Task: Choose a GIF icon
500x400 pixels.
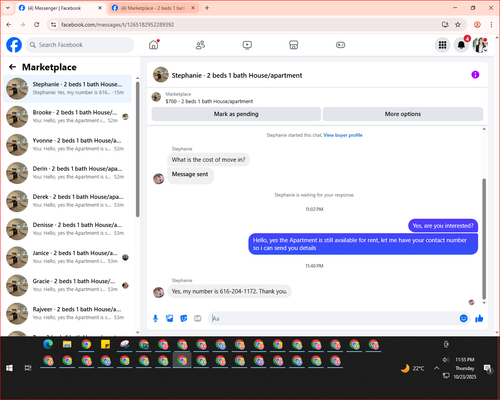Action: tap(198, 318)
